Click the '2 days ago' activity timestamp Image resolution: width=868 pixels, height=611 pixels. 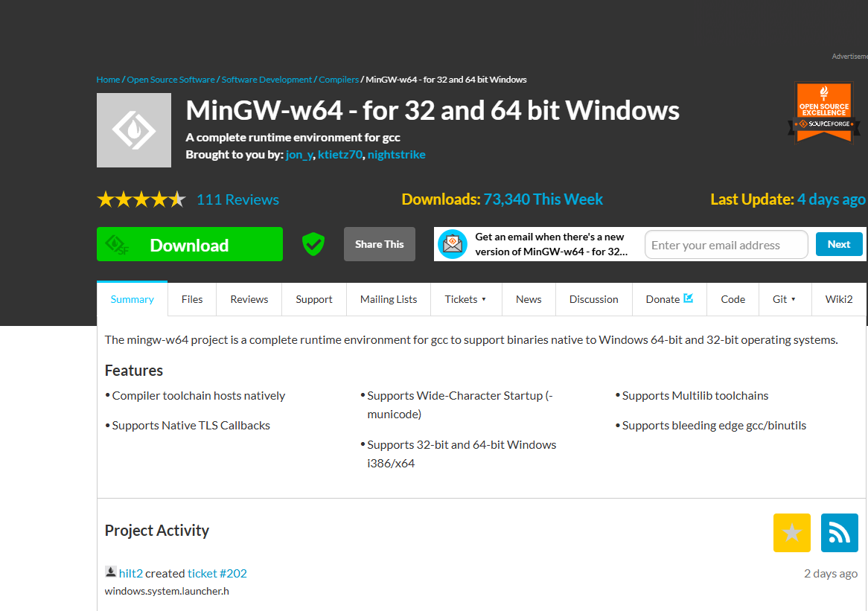(x=830, y=574)
